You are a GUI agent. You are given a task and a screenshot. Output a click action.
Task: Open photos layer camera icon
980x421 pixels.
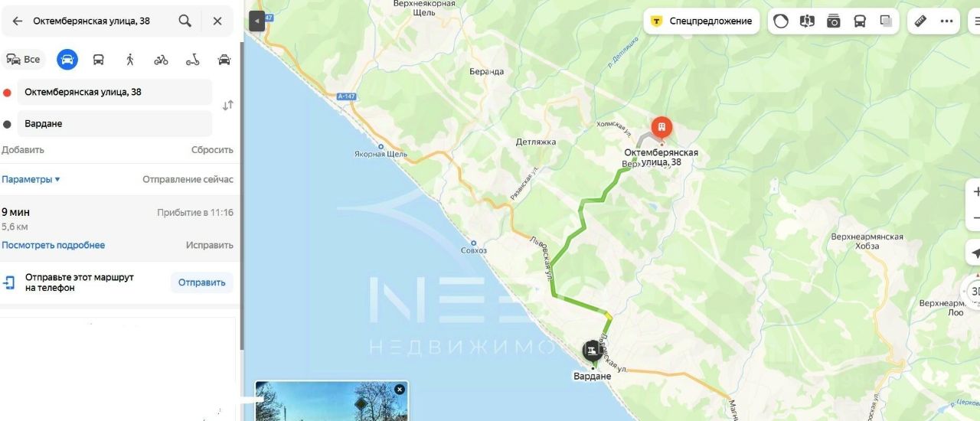click(x=834, y=21)
